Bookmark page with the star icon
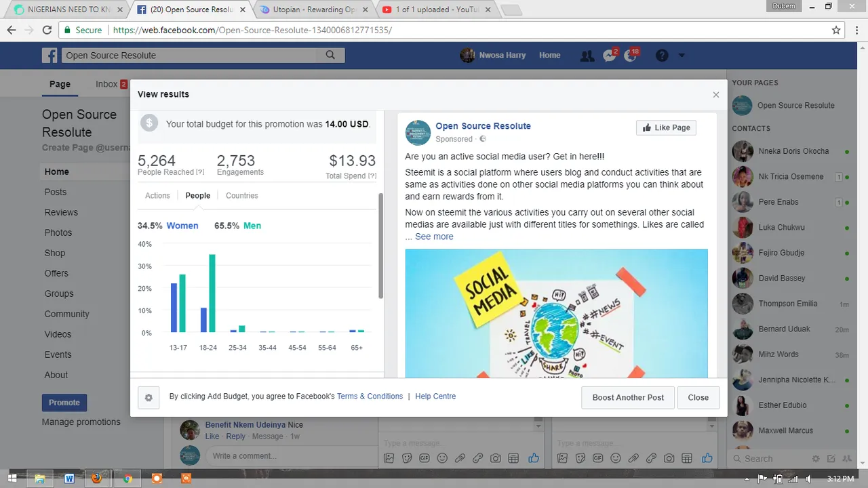This screenshot has width=868, height=488. [836, 30]
